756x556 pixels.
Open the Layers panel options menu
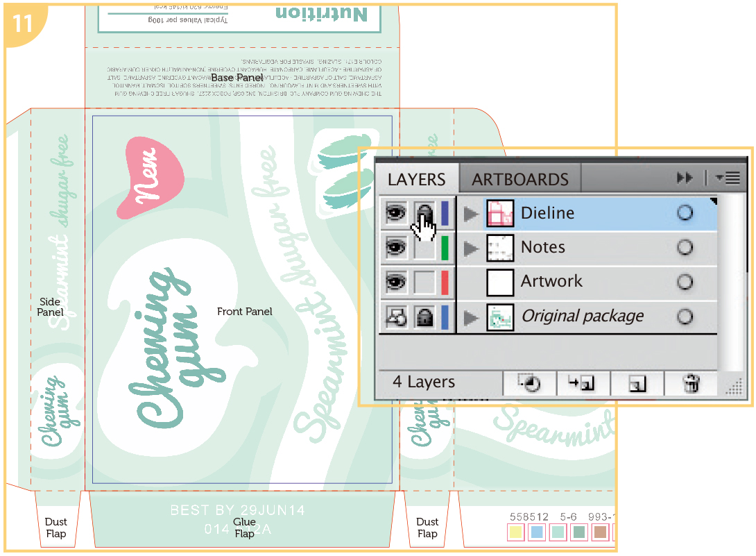pyautogui.click(x=728, y=178)
